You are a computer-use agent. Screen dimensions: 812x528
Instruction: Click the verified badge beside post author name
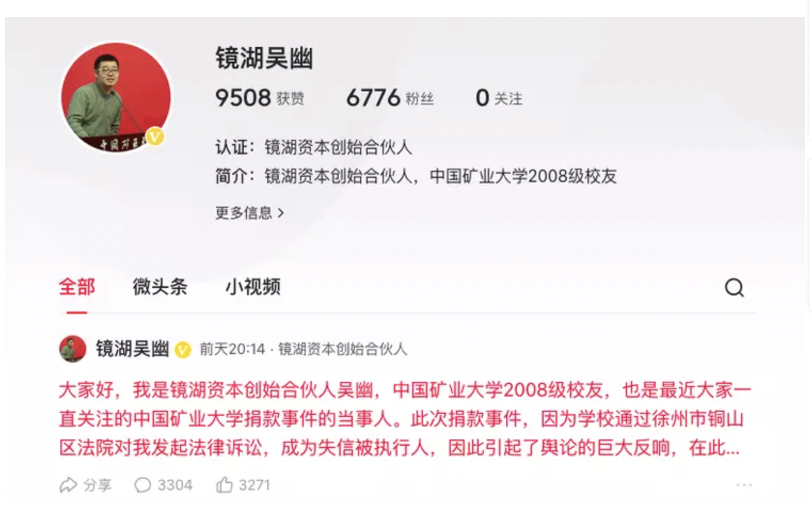tap(183, 350)
